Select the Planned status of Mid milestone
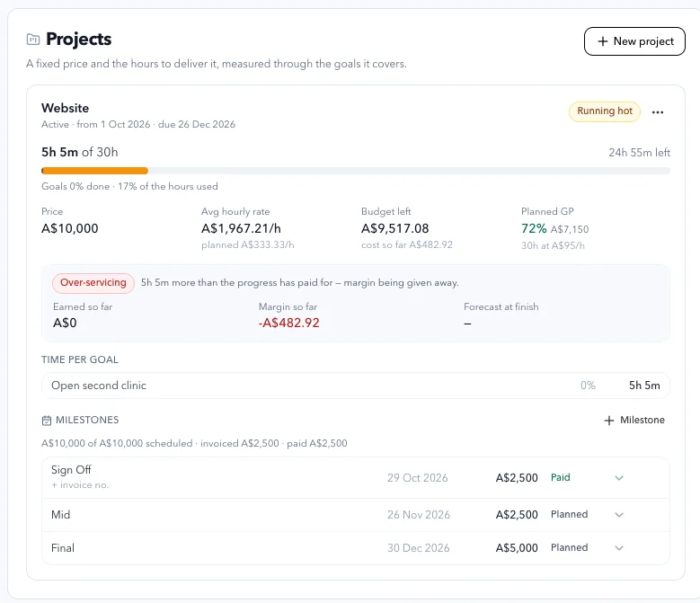Image resolution: width=700 pixels, height=603 pixels. click(569, 514)
